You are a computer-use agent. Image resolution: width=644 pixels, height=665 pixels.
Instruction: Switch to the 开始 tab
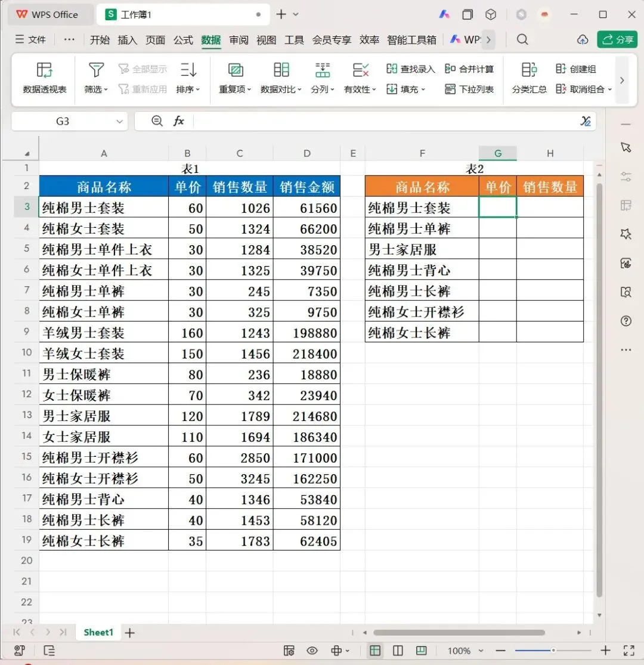(x=100, y=40)
